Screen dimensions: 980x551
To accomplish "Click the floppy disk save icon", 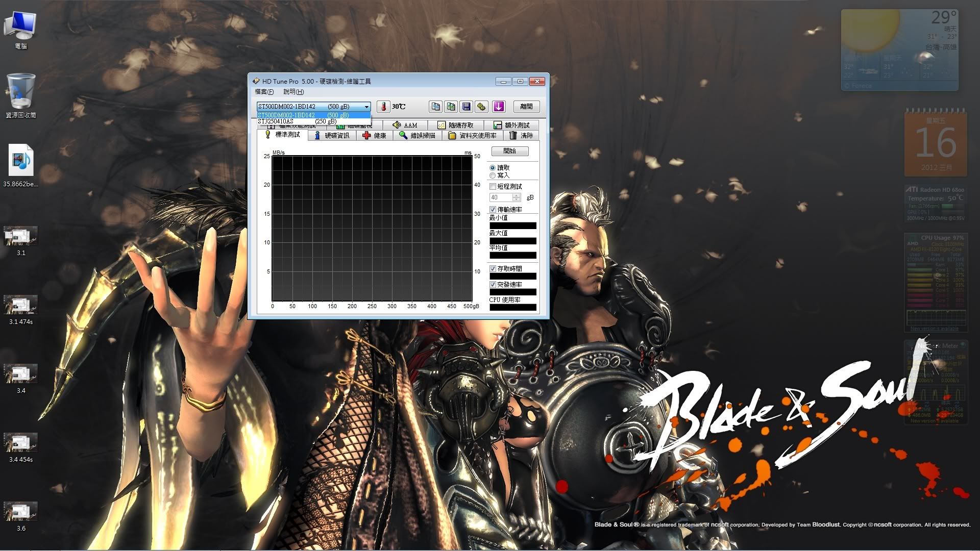I will click(x=466, y=107).
